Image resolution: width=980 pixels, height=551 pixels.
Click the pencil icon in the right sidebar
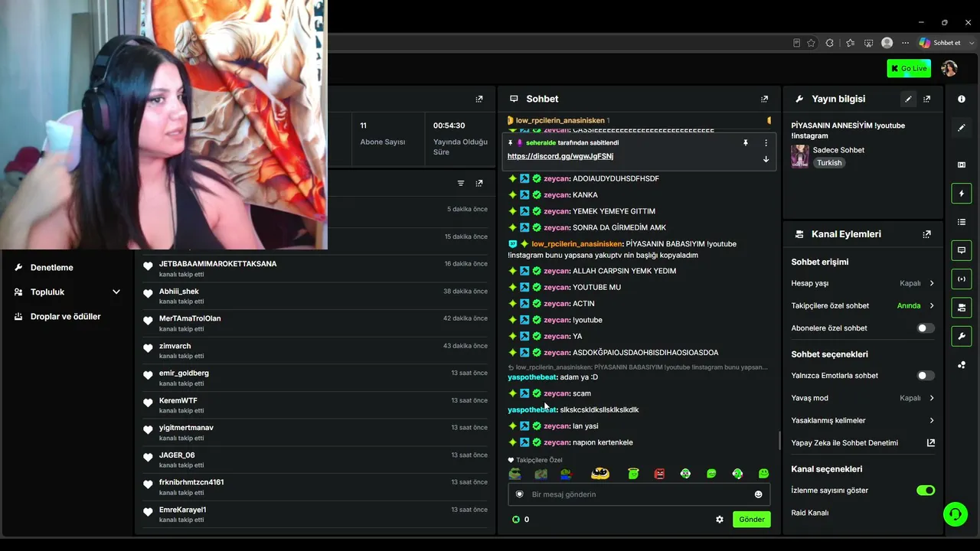click(x=962, y=128)
